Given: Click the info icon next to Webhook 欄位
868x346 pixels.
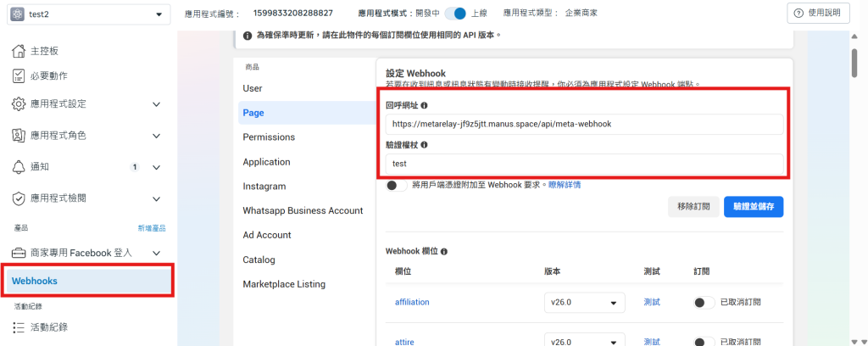Looking at the screenshot, I should click(444, 251).
